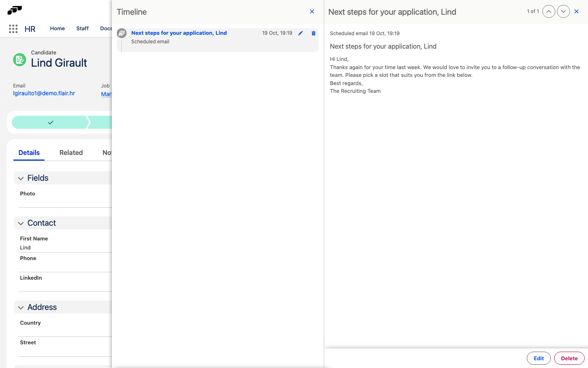The height and width of the screenshot is (368, 588).
Task: Open the app launcher grid icon
Action: point(13,29)
